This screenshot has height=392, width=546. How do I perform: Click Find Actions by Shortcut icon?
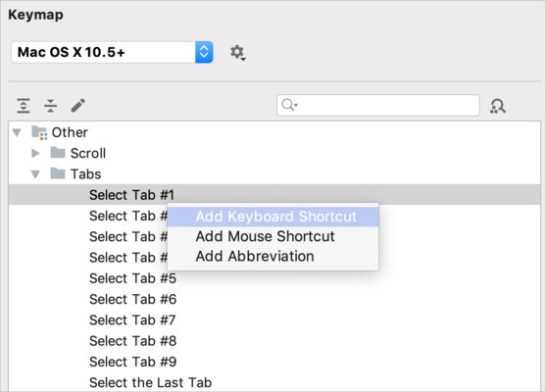tap(498, 106)
